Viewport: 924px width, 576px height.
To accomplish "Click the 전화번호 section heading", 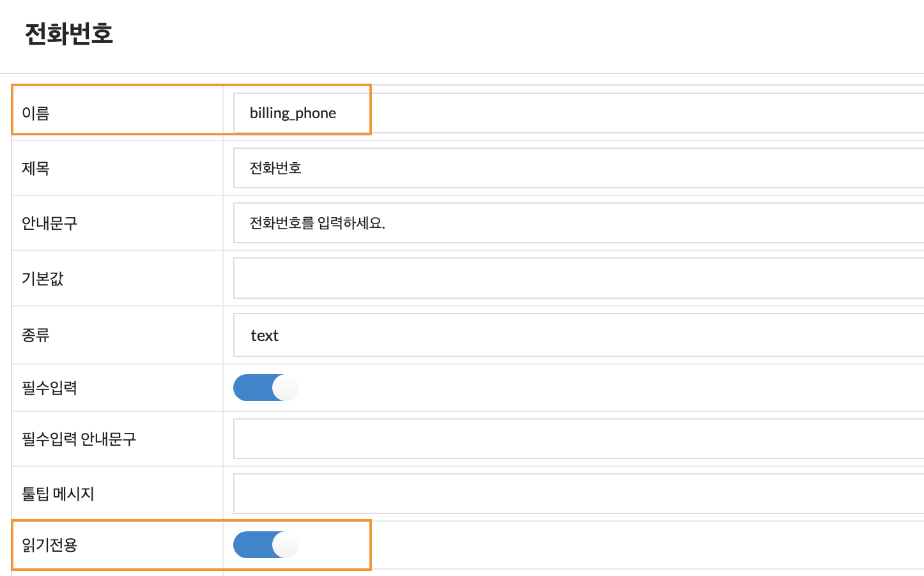I will click(x=69, y=33).
